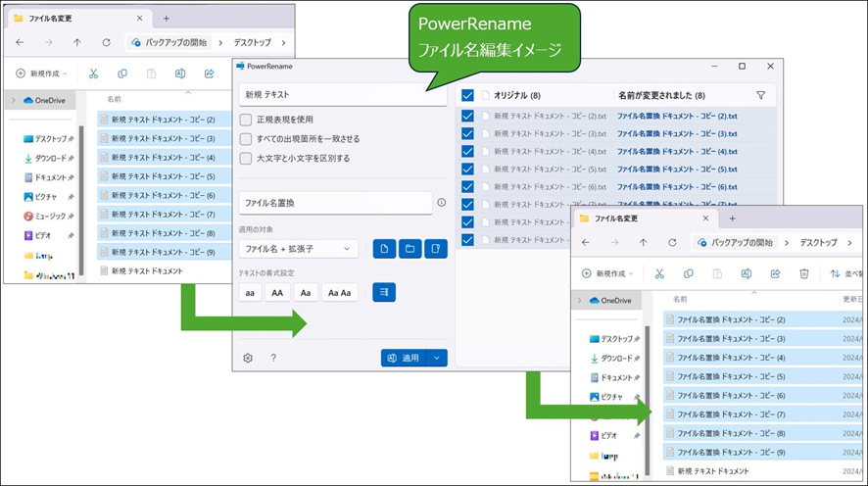Enable 正規表現を使用 checkbox

coord(246,120)
